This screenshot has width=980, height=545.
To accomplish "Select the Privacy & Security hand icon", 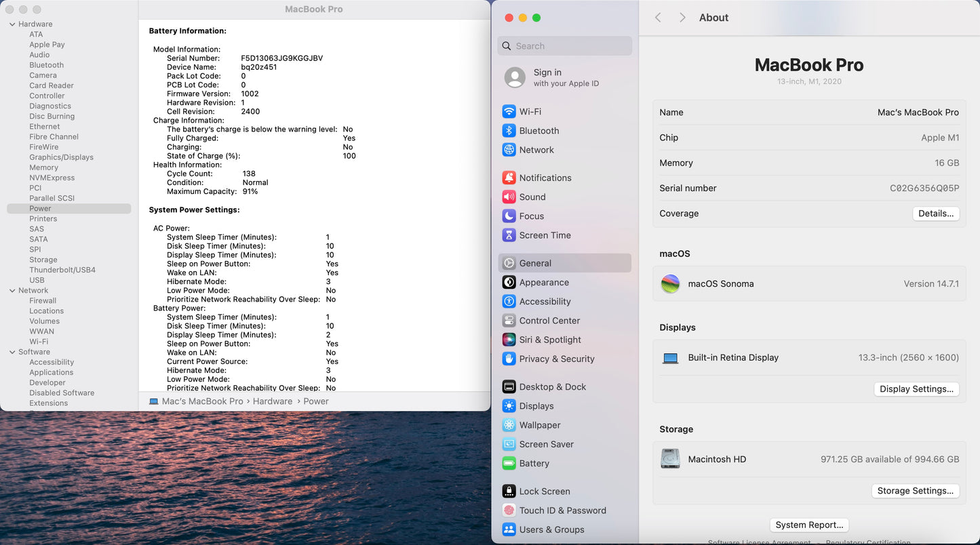I will click(509, 359).
